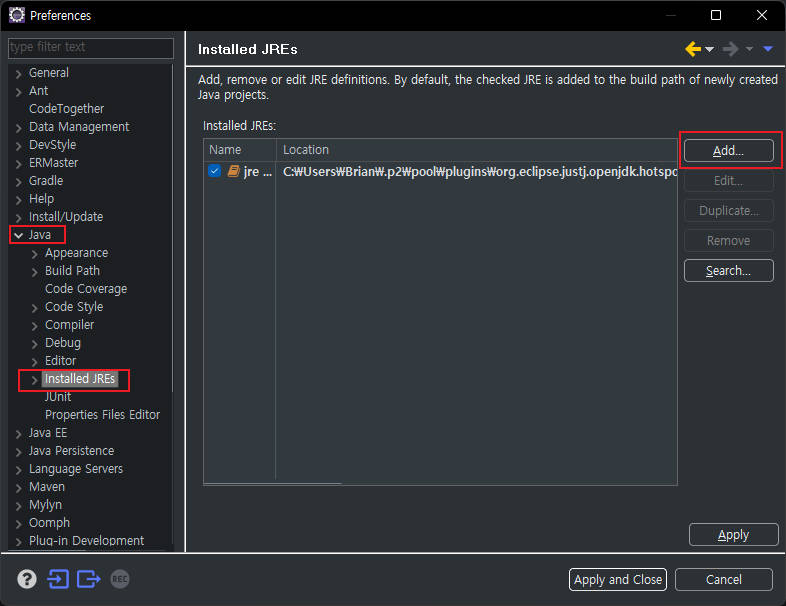Click the Preferences window gear icon
The height and width of the screenshot is (606, 786).
click(x=17, y=15)
